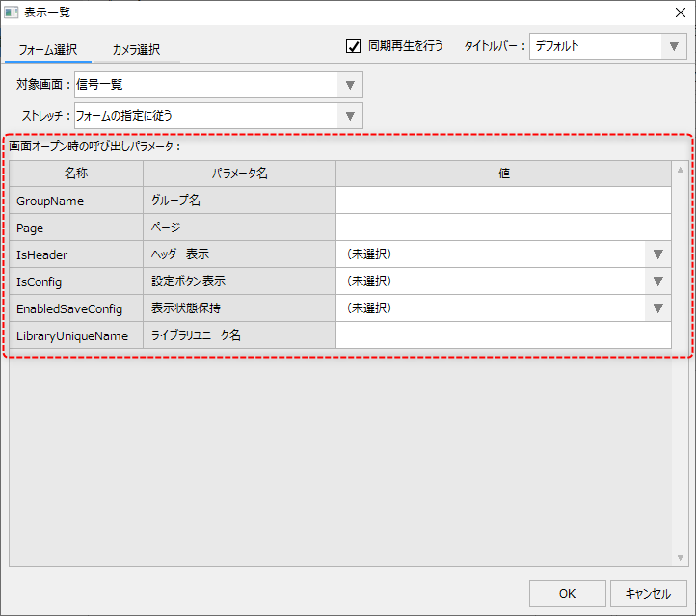696x616 pixels.
Task: Open the IsConfig value dropdown arrow
Action: point(658,281)
